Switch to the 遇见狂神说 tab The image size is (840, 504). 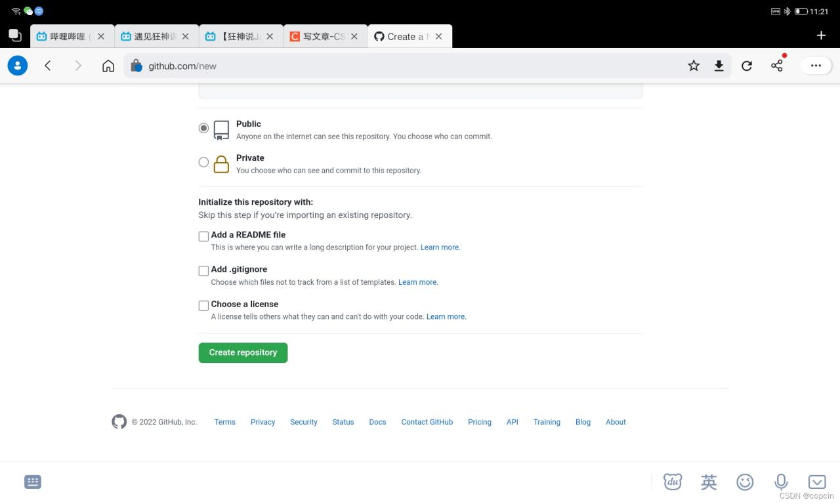click(x=156, y=37)
